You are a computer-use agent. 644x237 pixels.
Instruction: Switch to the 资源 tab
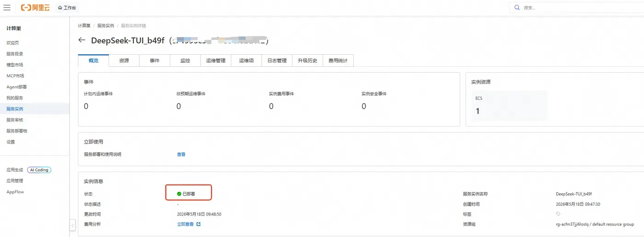124,60
